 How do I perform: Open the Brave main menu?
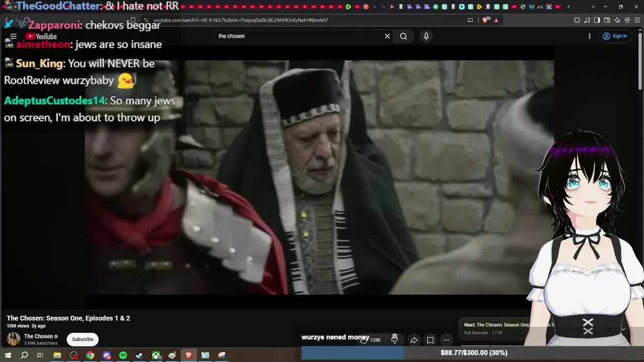click(x=637, y=20)
